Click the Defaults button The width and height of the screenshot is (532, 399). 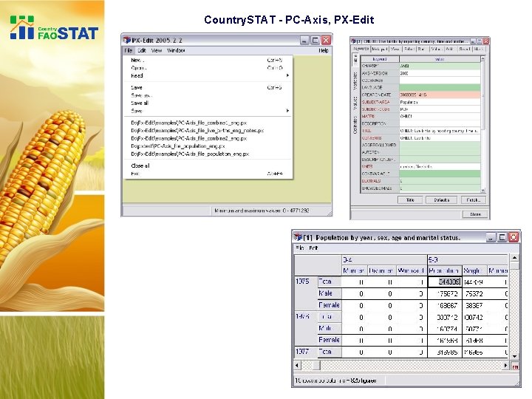click(441, 199)
